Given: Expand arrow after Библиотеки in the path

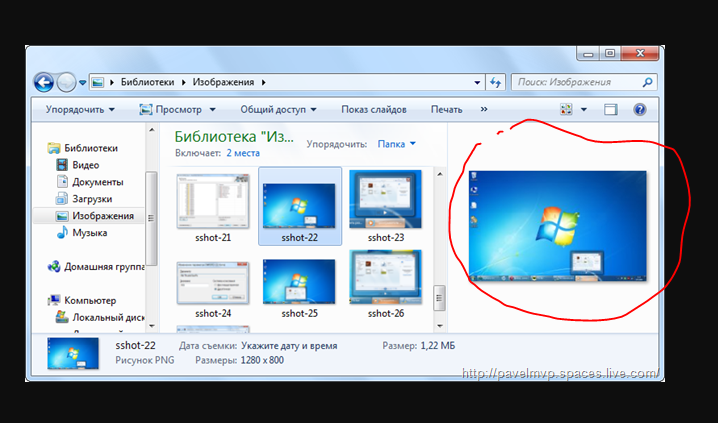Looking at the screenshot, I should pyautogui.click(x=184, y=82).
